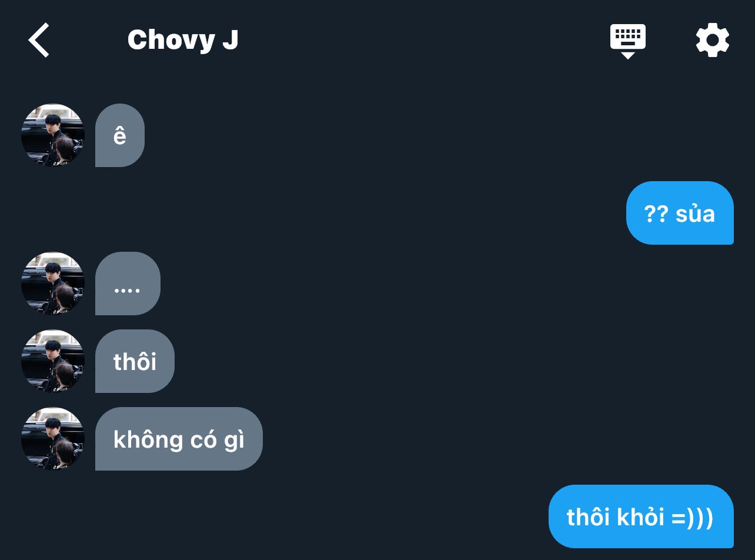
Task: Click the letter J in the chat title
Action: pos(230,40)
